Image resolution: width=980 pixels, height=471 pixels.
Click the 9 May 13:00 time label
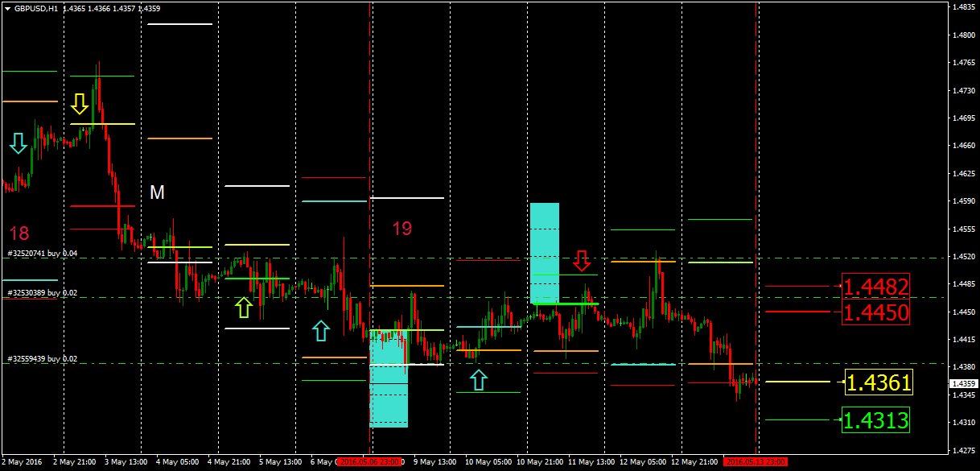click(434, 462)
